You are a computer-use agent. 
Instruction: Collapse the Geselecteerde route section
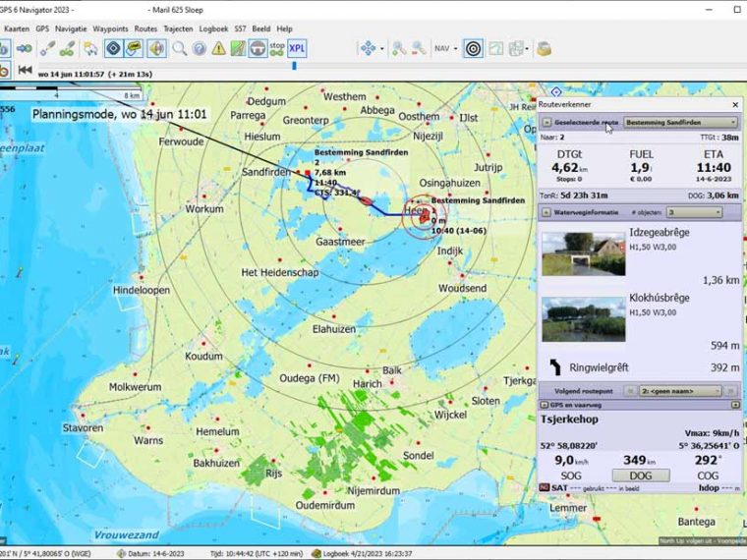point(546,123)
